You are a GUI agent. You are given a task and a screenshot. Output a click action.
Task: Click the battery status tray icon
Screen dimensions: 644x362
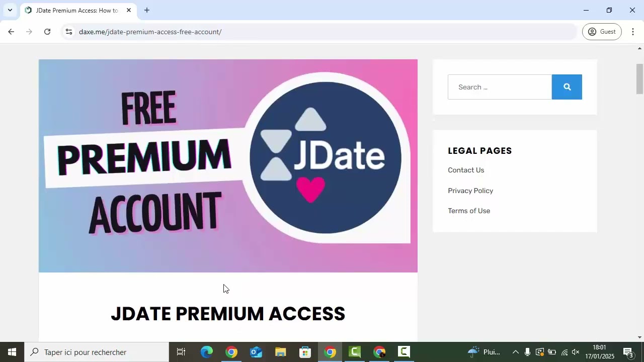pos(552,352)
